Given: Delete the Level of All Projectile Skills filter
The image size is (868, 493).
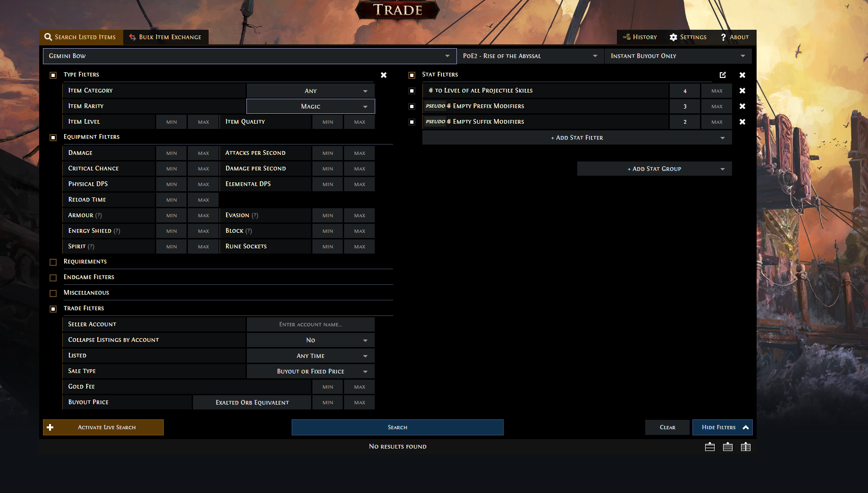Looking at the screenshot, I should 742,91.
